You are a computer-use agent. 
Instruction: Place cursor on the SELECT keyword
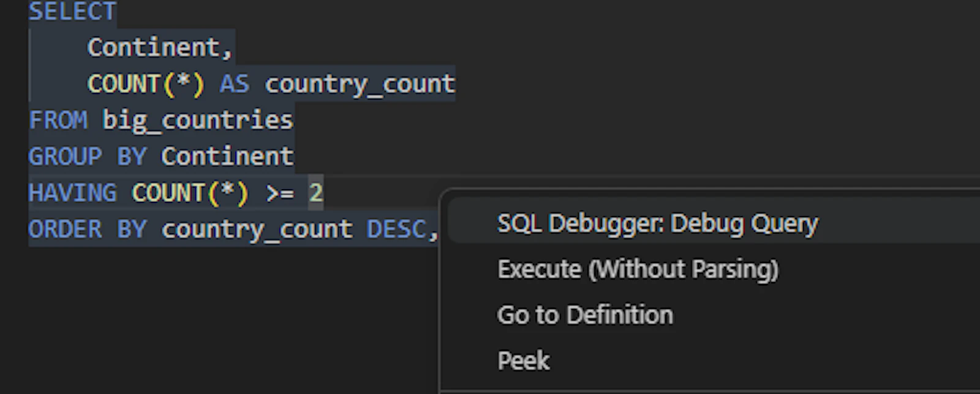[72, 12]
